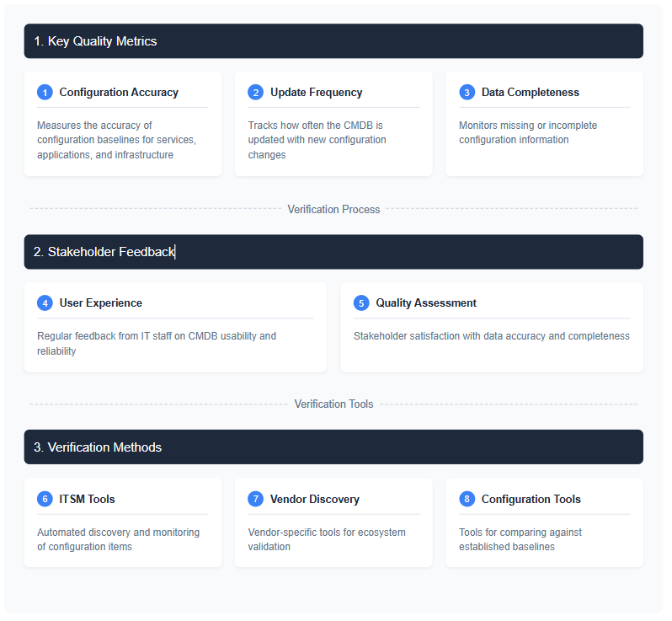Click the Quality Assessment card heading
The height and width of the screenshot is (621, 672).
pyautogui.click(x=426, y=303)
